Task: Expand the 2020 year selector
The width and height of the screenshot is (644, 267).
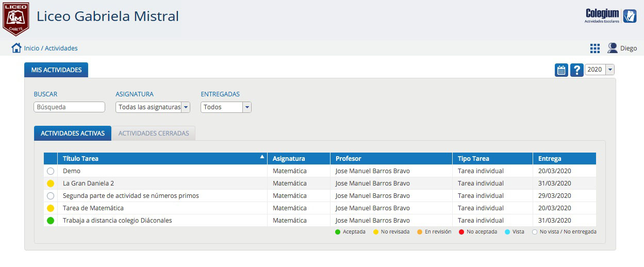Action: tap(600, 70)
